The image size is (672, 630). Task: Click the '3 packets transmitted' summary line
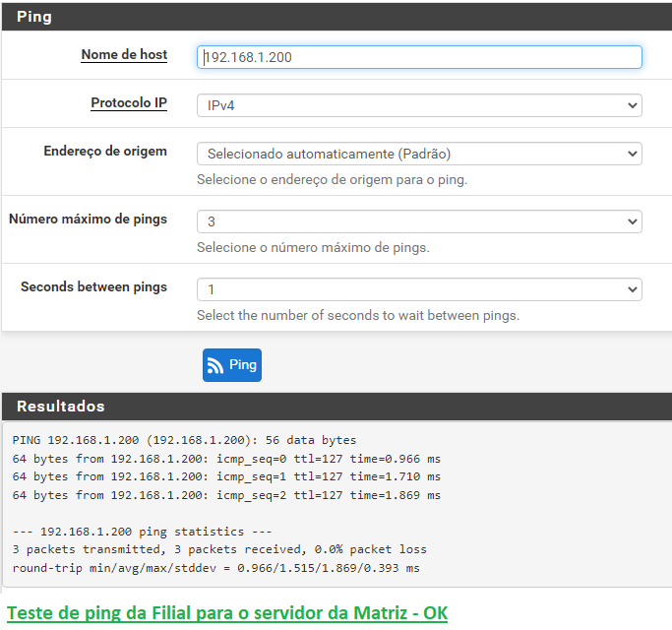coord(219,549)
